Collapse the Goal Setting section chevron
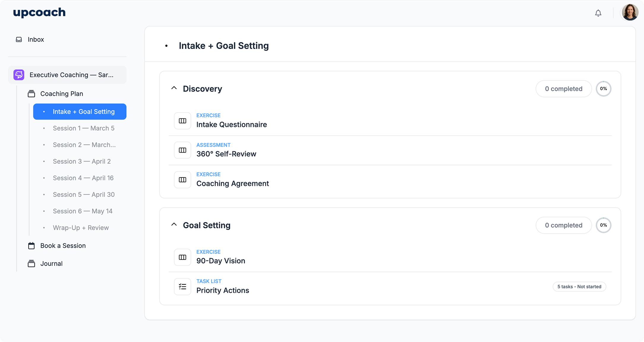The height and width of the screenshot is (342, 644). 174,225
